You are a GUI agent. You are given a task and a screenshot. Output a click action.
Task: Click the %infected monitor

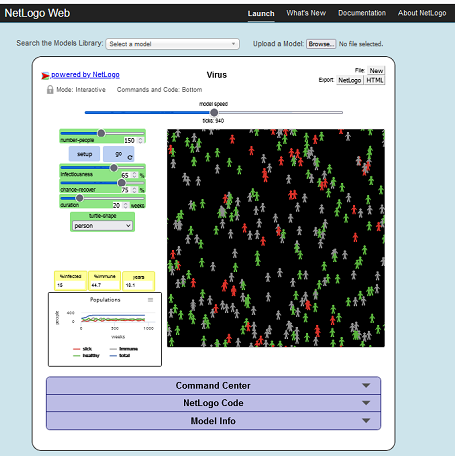coord(71,281)
